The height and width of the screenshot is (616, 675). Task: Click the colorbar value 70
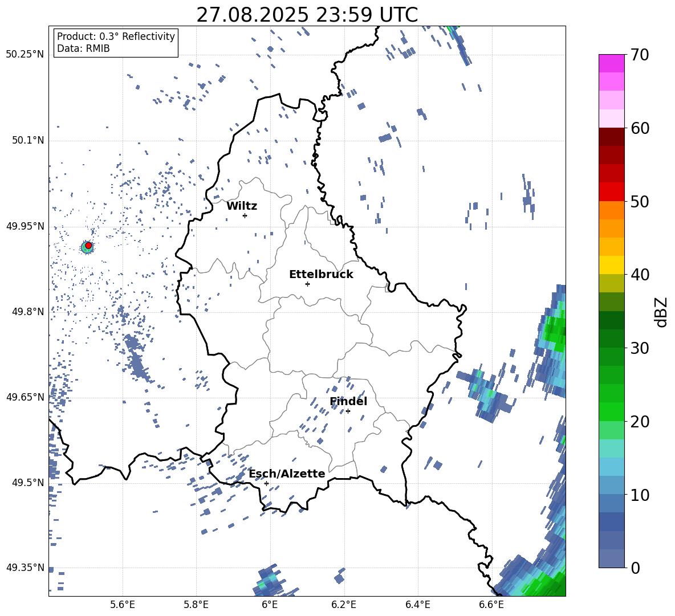click(639, 55)
